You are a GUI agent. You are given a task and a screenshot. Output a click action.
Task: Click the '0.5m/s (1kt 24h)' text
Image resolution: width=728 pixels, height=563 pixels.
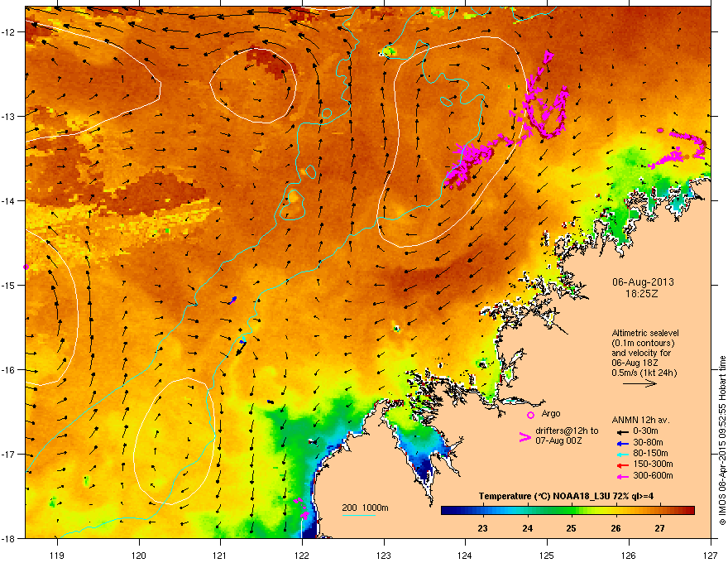[644, 373]
